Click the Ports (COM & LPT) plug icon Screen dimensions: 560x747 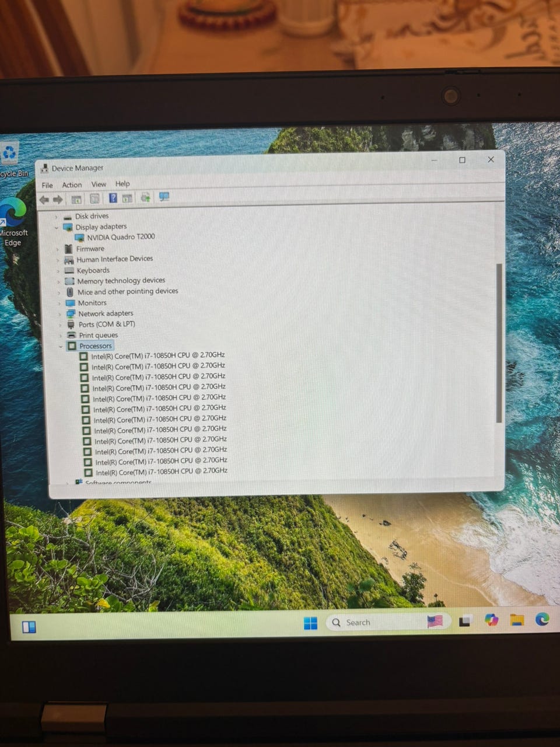pos(71,324)
